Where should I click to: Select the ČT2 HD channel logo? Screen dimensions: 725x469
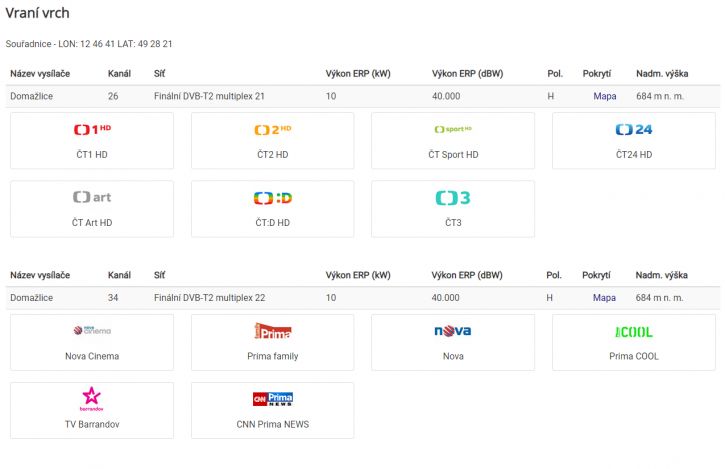coord(272,130)
